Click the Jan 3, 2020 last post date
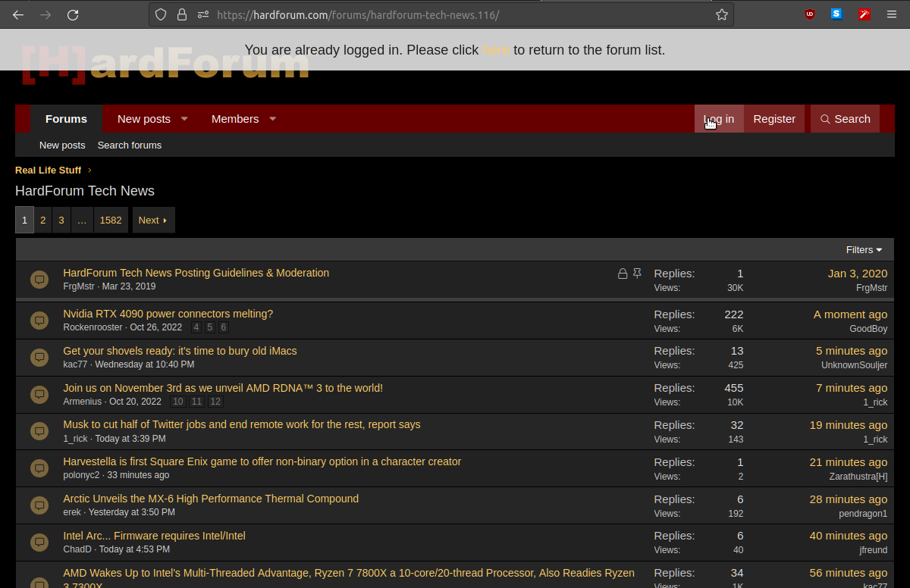The height and width of the screenshot is (588, 910). click(x=858, y=273)
